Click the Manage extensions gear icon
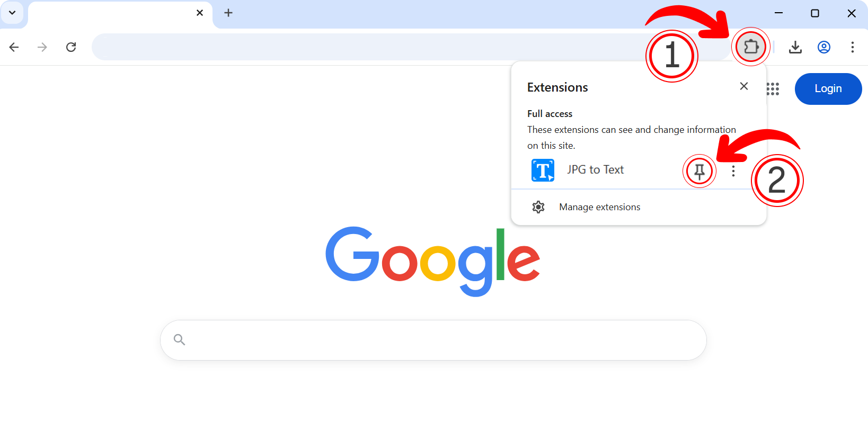This screenshot has width=868, height=440. pyautogui.click(x=538, y=207)
